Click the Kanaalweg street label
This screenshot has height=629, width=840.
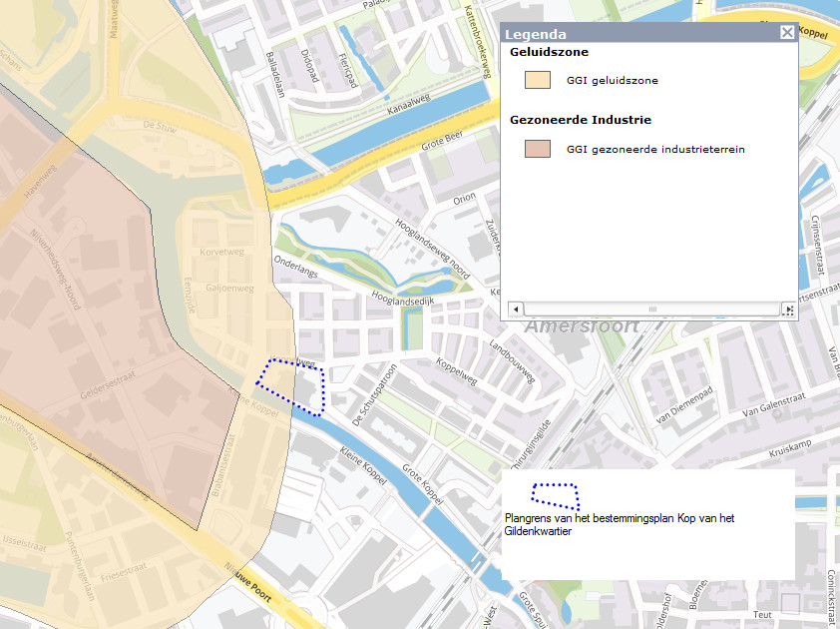(409, 105)
